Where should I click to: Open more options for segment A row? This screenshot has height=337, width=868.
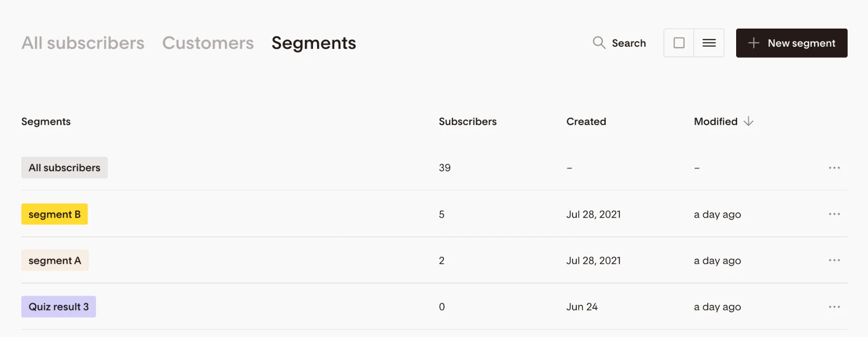[x=834, y=260]
